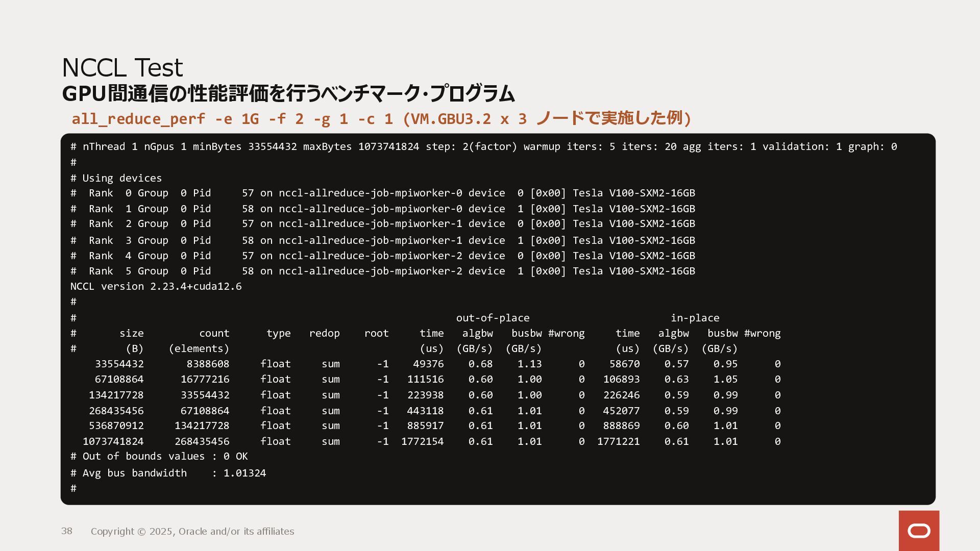Click the Rank 0 device line
Screen dimensions: 980x551
383,193
